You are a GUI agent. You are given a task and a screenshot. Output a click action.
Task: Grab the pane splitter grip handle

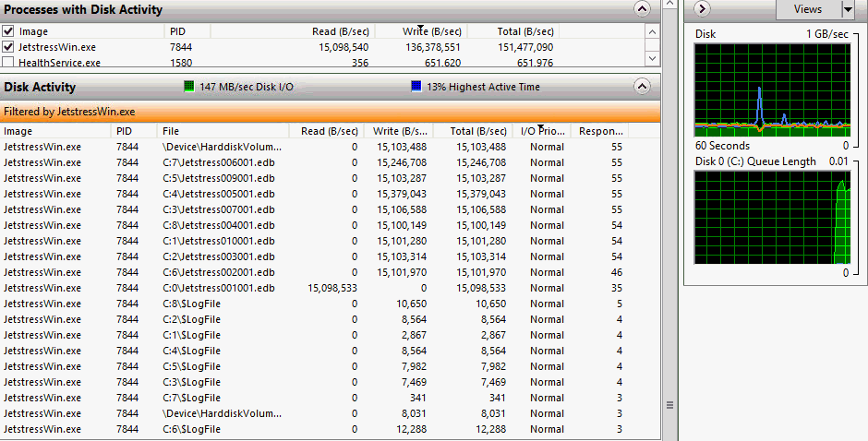[x=669, y=405]
